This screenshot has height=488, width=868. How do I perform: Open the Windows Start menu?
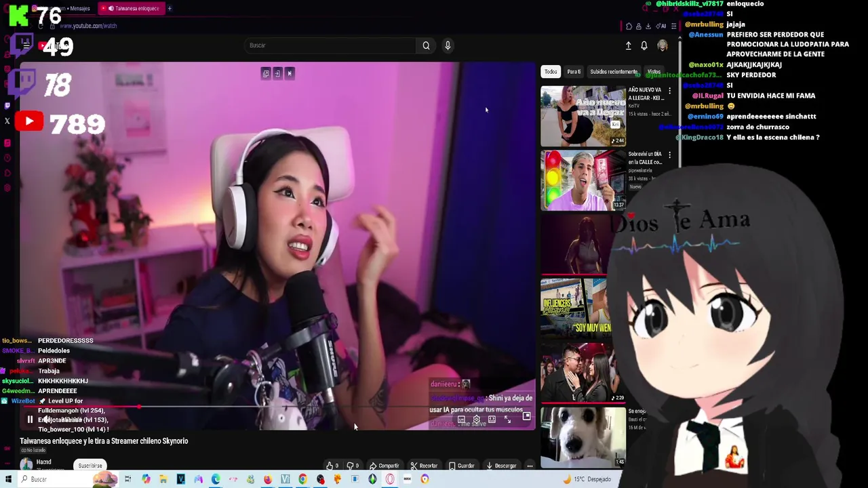tap(8, 479)
